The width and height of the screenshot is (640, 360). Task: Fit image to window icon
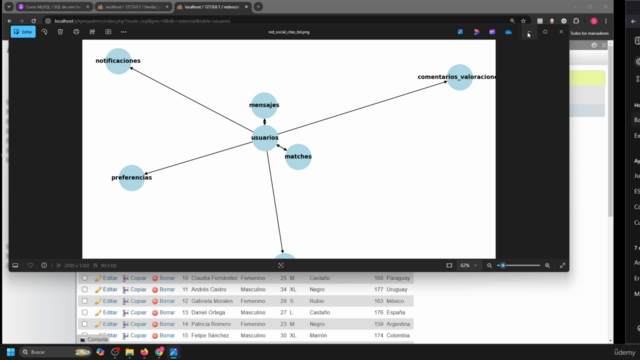449,265
